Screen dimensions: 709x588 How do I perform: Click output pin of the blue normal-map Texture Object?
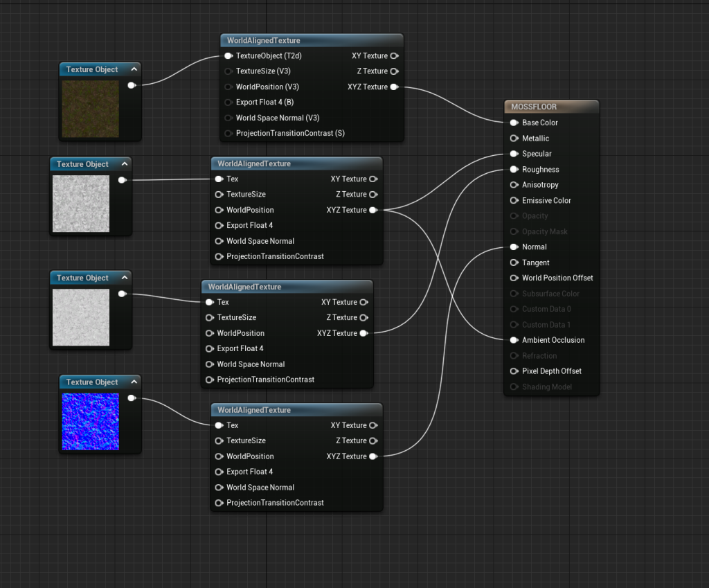[x=132, y=398]
